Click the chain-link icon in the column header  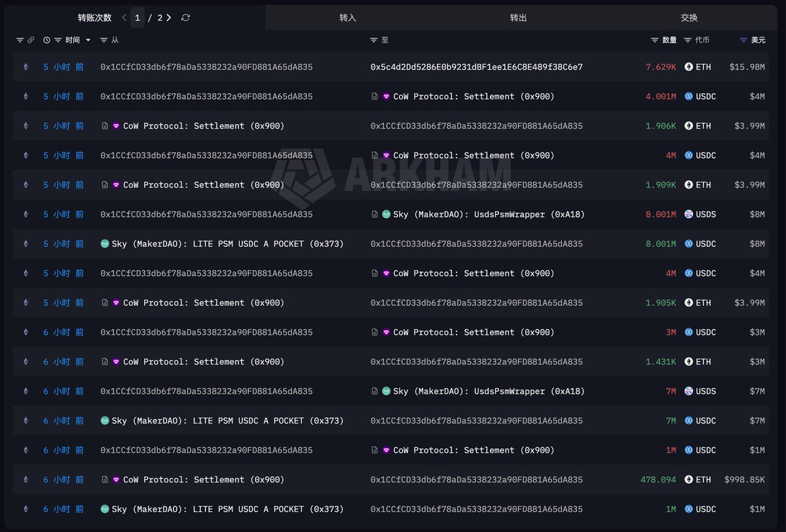[x=31, y=40]
